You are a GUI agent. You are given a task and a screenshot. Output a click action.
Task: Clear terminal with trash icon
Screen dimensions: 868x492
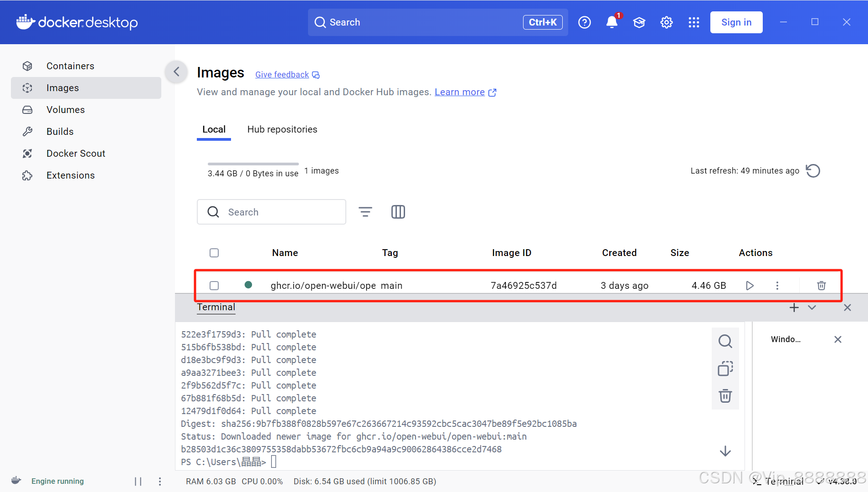coord(725,396)
